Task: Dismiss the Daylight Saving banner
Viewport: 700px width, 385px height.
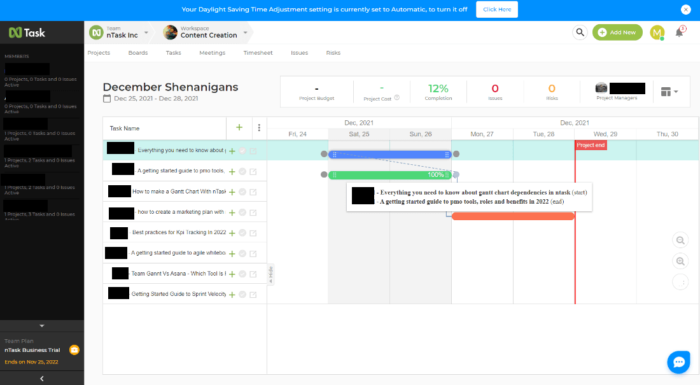Action: pos(686,9)
